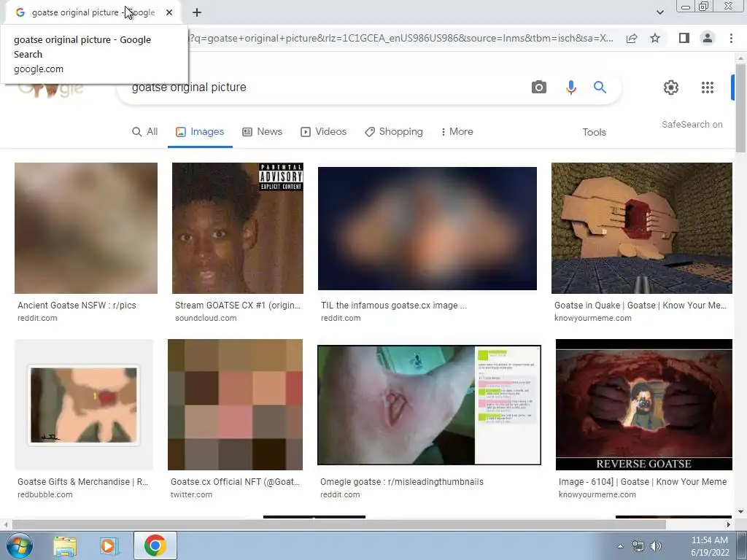Screen dimensions: 747x560
Task: Open File Explorer from the taskbar
Action: (65, 545)
